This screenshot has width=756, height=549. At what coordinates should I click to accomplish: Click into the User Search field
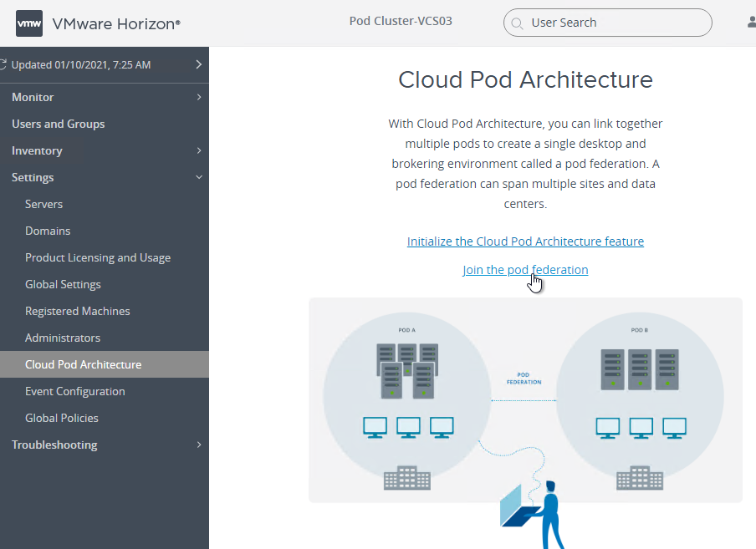click(607, 23)
